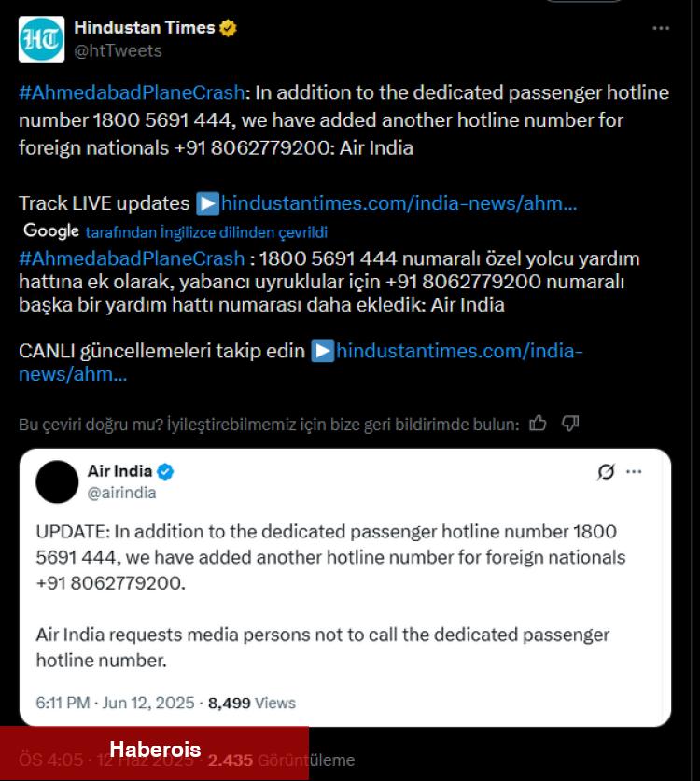Click the Google translation attribution logo
The height and width of the screenshot is (781, 700).
pyautogui.click(x=51, y=230)
